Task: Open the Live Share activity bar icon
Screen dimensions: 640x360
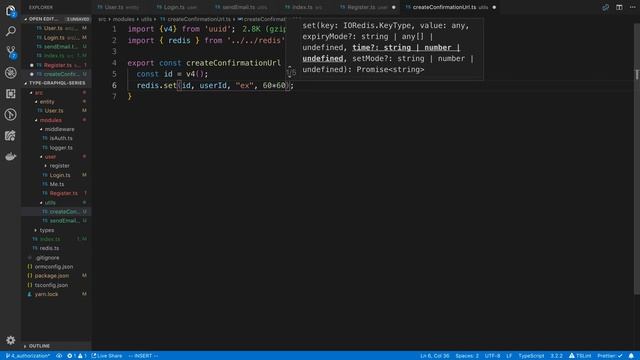Action: coord(11,136)
